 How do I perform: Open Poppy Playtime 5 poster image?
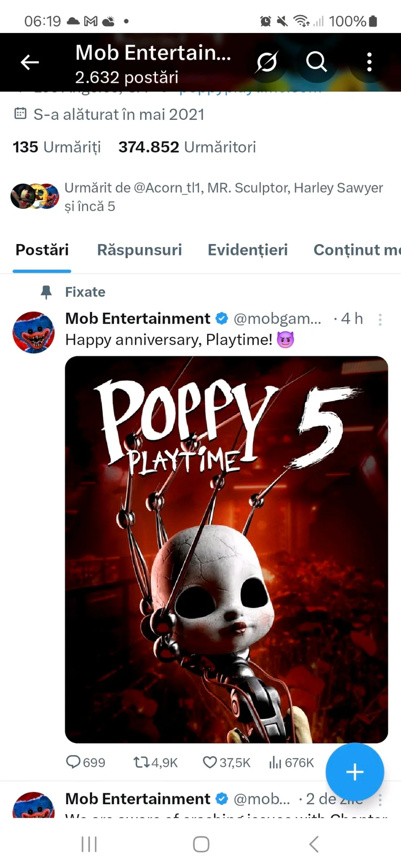tap(226, 549)
